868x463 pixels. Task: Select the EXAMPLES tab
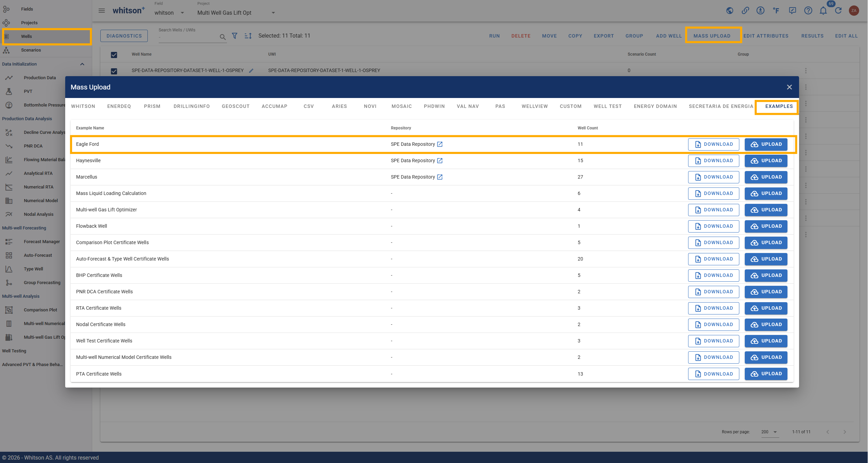(x=779, y=106)
